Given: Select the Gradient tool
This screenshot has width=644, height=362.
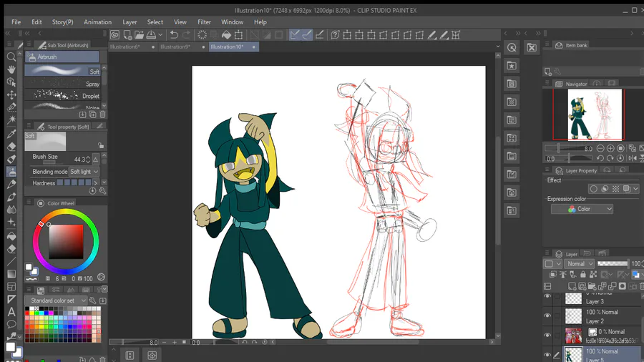Looking at the screenshot, I should [x=11, y=274].
